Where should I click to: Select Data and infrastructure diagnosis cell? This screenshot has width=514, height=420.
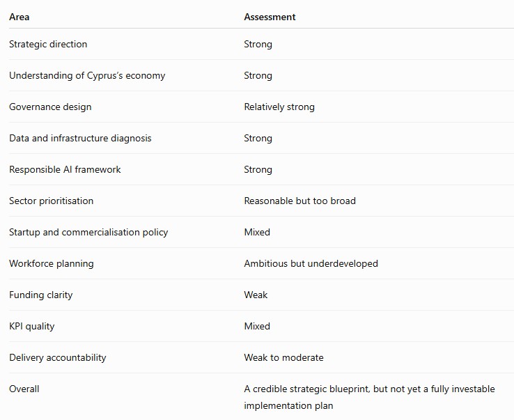click(x=80, y=139)
